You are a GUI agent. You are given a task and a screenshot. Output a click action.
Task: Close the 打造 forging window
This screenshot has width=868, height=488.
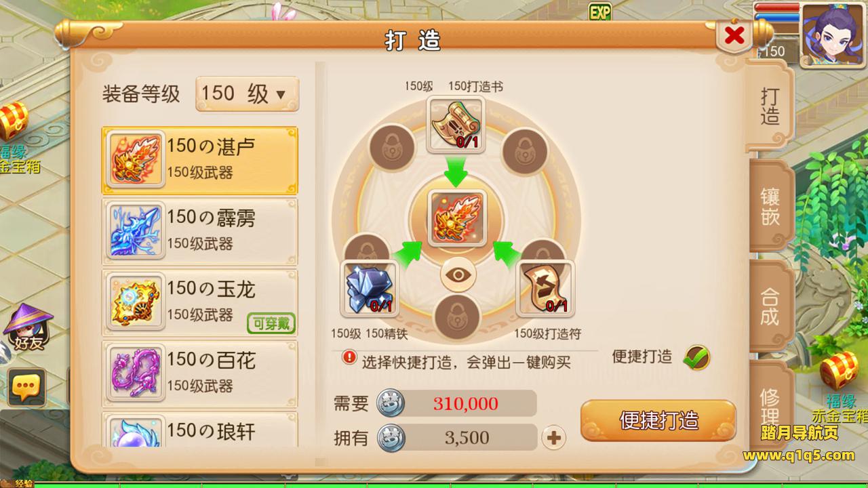734,35
